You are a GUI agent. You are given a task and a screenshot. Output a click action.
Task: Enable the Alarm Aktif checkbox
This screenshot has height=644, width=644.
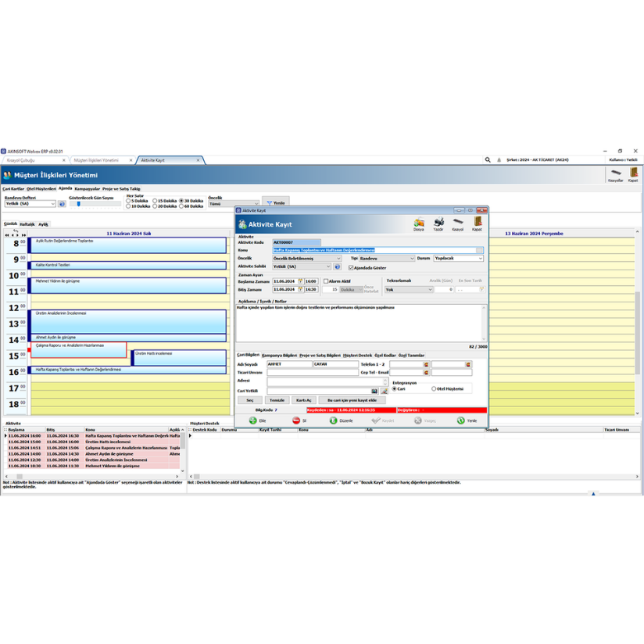[x=327, y=282]
